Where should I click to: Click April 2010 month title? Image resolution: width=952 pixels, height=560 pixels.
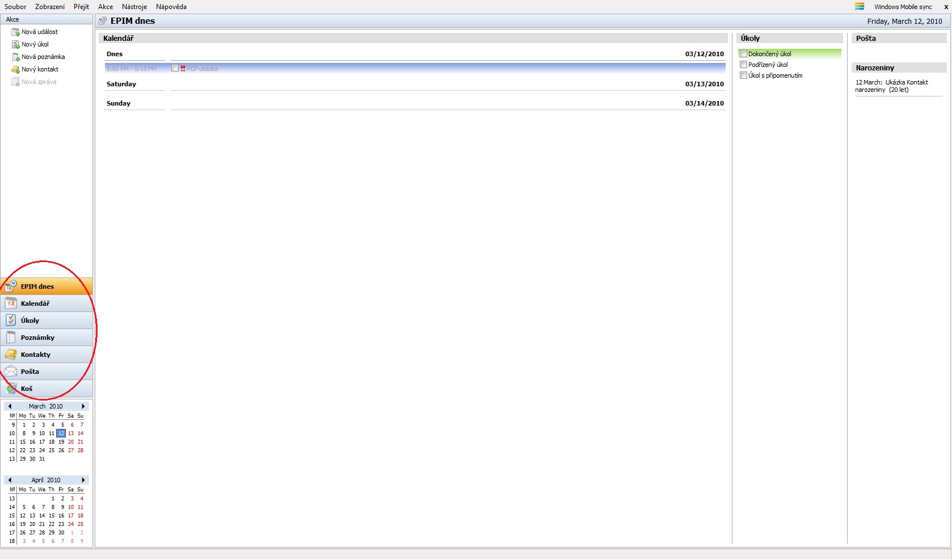click(x=46, y=480)
